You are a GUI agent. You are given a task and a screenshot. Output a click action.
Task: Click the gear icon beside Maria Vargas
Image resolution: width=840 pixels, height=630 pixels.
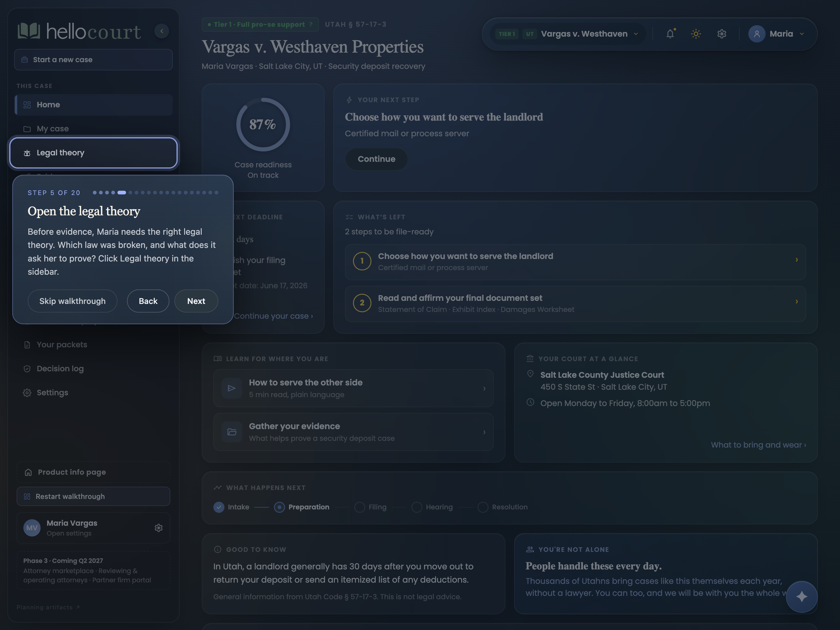pos(158,528)
